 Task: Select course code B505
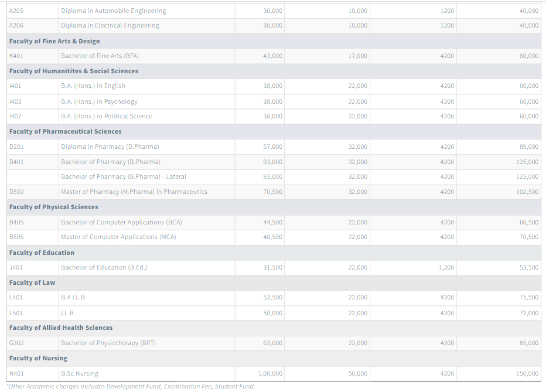[x=16, y=237]
